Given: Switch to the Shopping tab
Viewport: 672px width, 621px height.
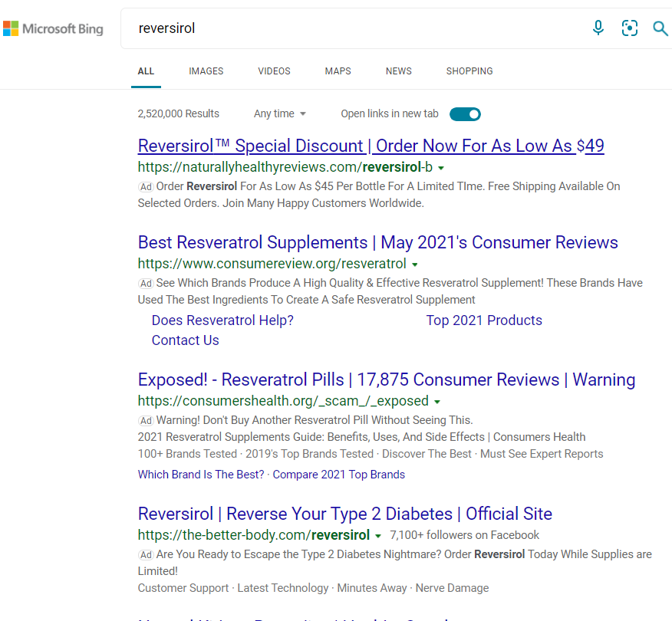Looking at the screenshot, I should point(469,71).
